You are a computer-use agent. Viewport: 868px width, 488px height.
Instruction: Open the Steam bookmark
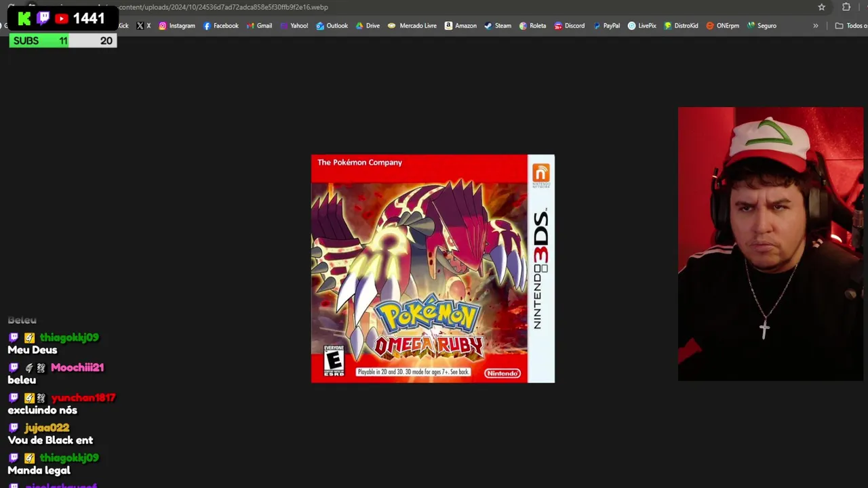point(498,26)
